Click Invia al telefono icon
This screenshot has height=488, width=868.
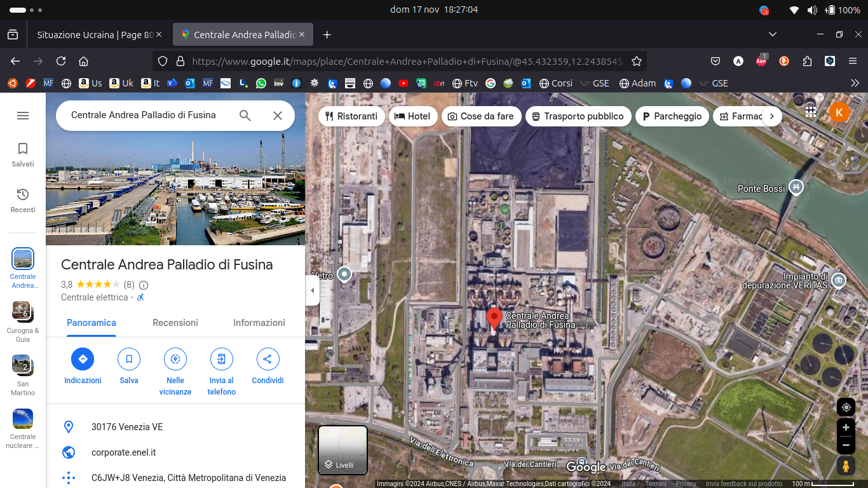click(222, 359)
